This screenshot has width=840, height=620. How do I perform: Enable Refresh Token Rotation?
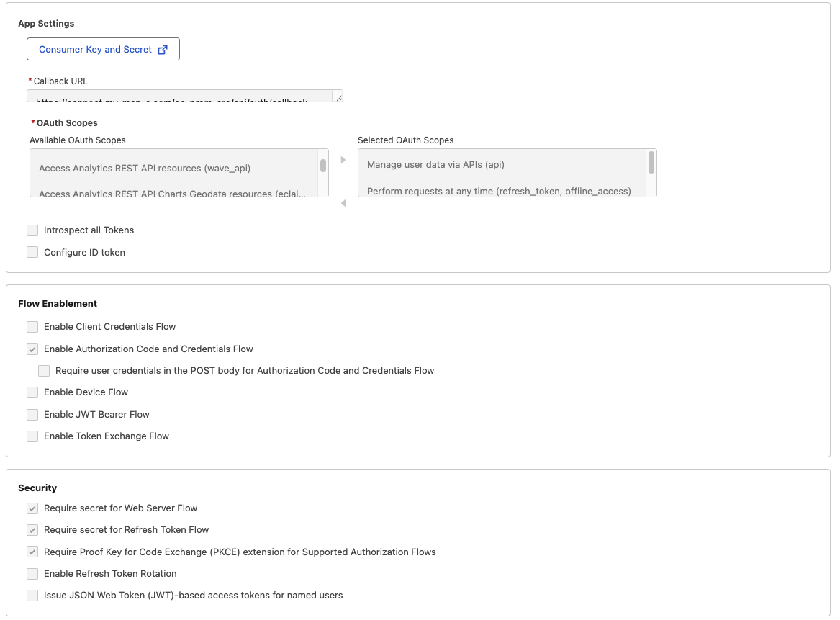point(32,573)
